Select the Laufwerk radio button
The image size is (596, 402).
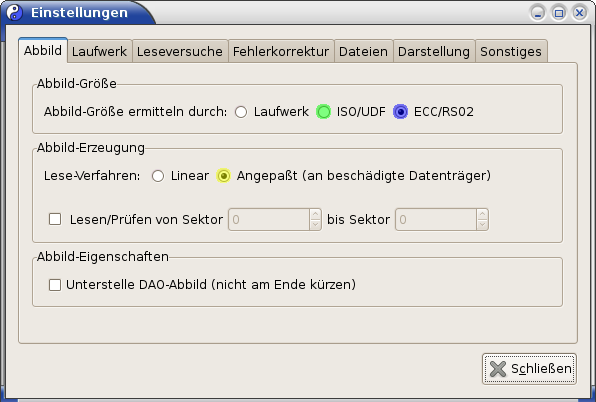(241, 112)
